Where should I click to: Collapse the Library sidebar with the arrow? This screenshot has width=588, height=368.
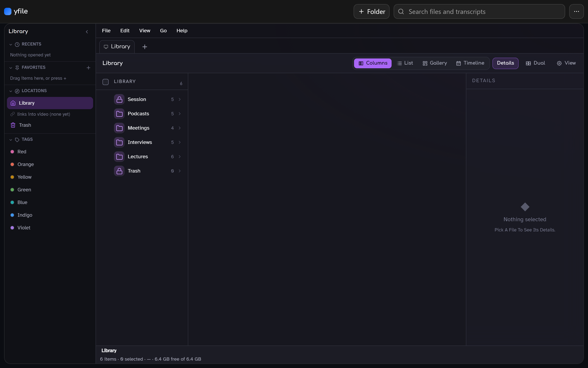(87, 31)
